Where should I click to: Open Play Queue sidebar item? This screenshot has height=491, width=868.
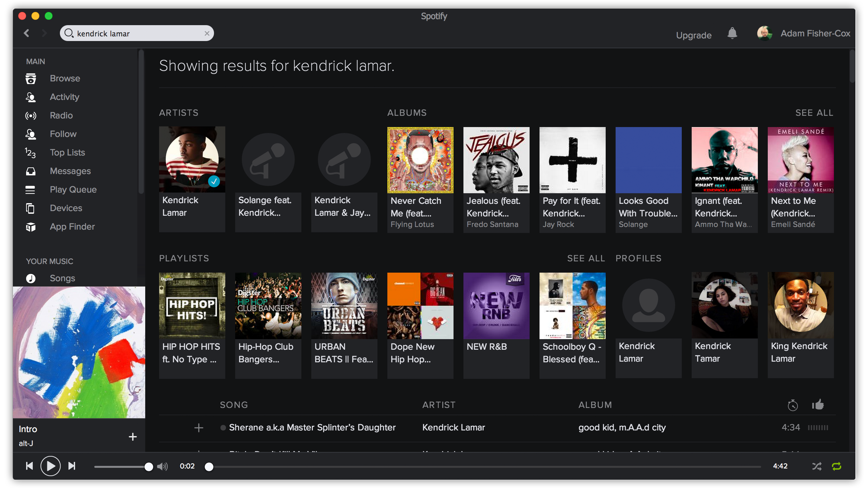73,190
